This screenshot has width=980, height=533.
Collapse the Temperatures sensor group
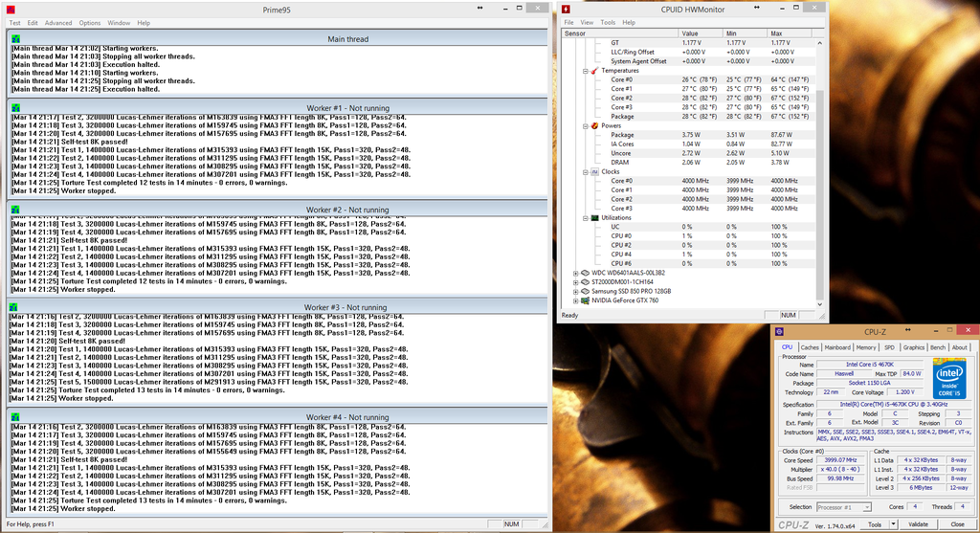click(x=586, y=71)
